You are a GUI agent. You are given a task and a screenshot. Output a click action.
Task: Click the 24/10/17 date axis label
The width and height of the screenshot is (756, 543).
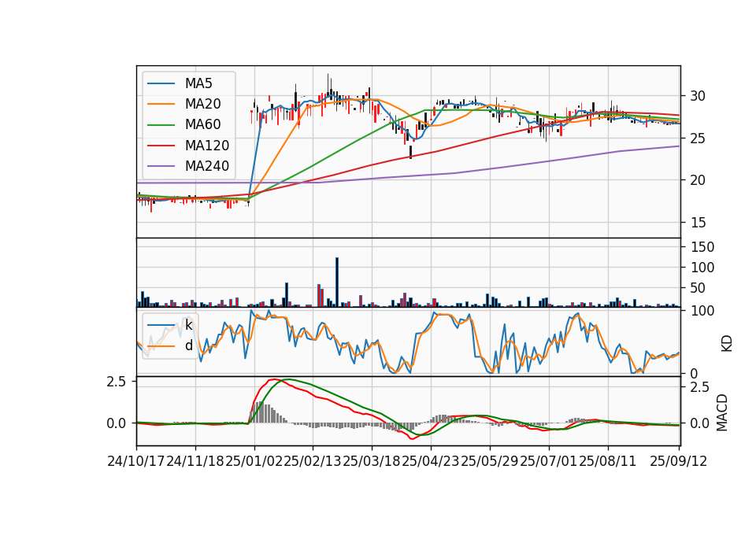point(136,461)
